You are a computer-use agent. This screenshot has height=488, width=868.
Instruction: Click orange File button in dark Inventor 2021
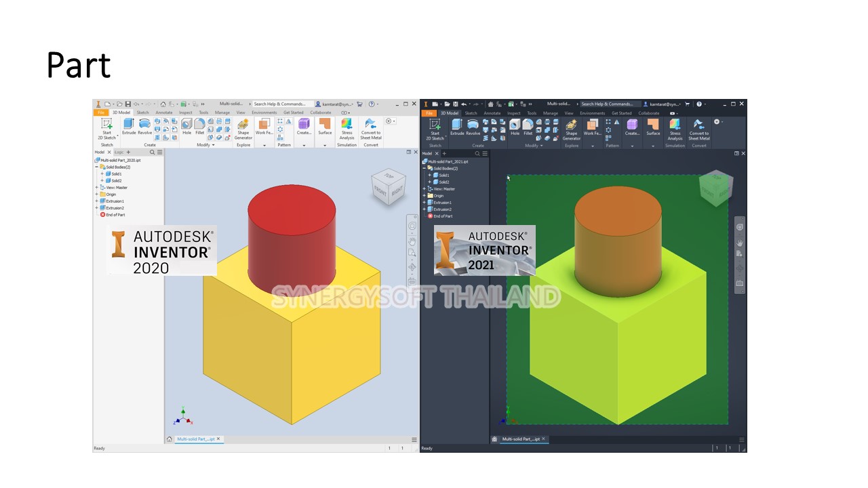point(429,113)
